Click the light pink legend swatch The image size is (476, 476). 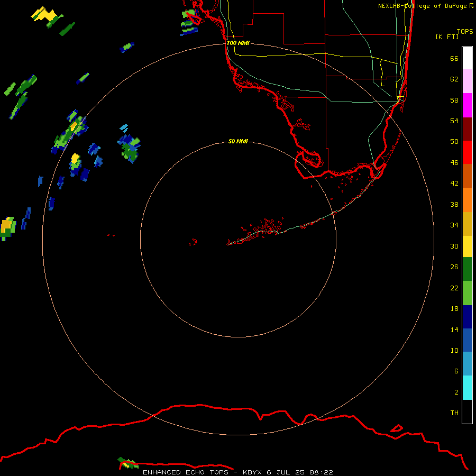click(x=467, y=81)
